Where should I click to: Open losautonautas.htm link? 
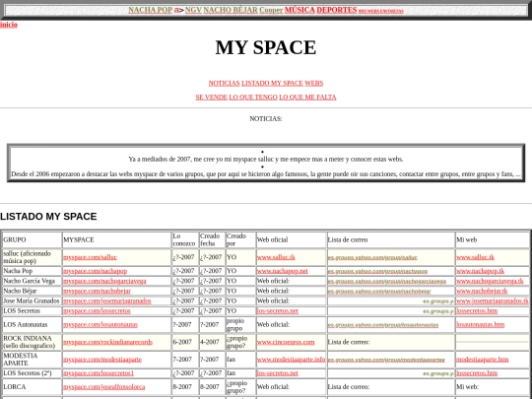coord(480,325)
